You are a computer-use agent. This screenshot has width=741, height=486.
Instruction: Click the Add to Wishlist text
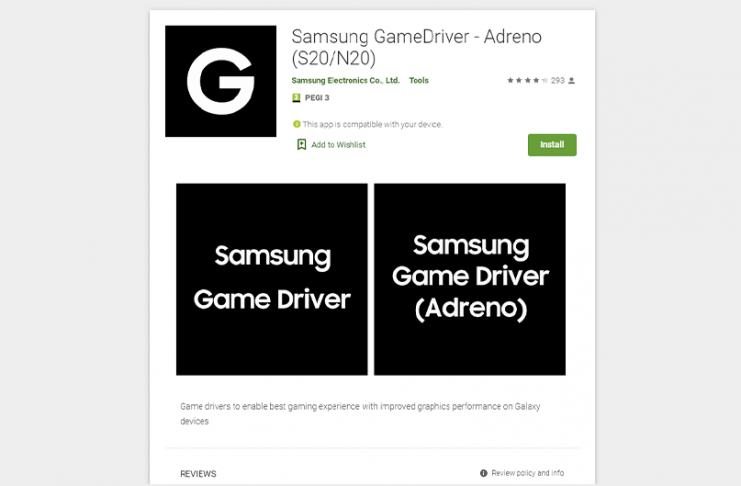pos(338,145)
